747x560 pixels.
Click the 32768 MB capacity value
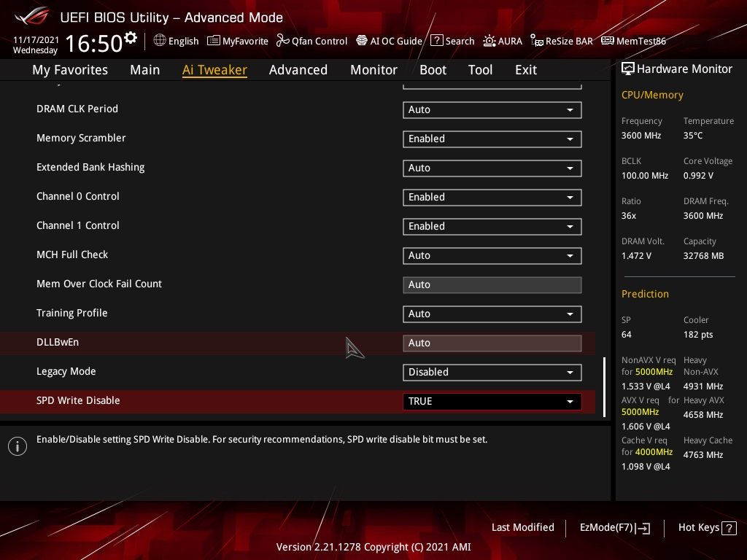coord(704,256)
